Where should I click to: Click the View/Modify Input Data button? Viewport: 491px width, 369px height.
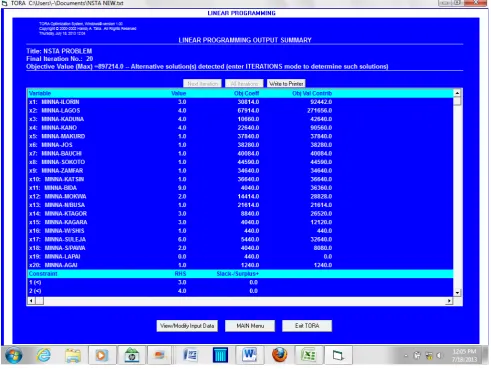coord(187,326)
